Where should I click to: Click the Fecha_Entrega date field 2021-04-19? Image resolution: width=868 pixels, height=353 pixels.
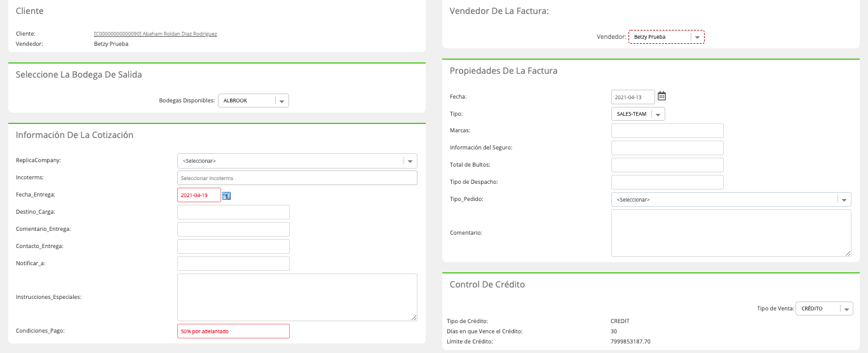199,195
